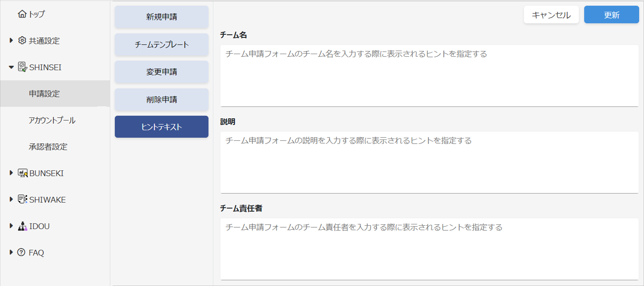Expand the IDOU section arrow
The image size is (644, 286).
(x=11, y=226)
